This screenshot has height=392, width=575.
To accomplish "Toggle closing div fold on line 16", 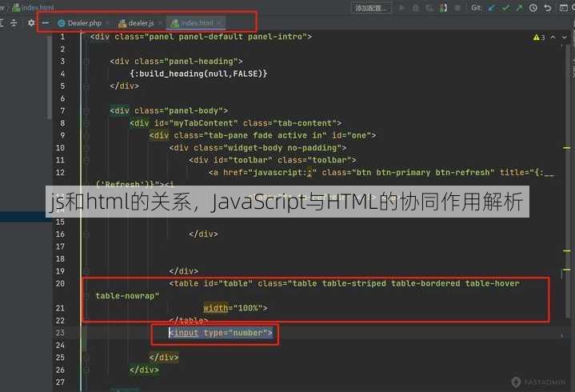I will [x=86, y=234].
